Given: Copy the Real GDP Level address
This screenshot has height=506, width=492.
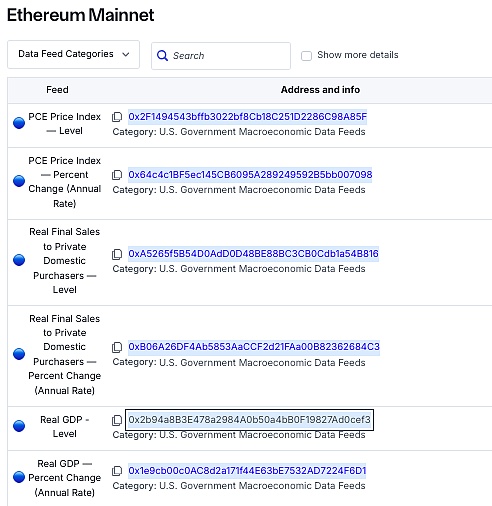Looking at the screenshot, I should (x=117, y=420).
